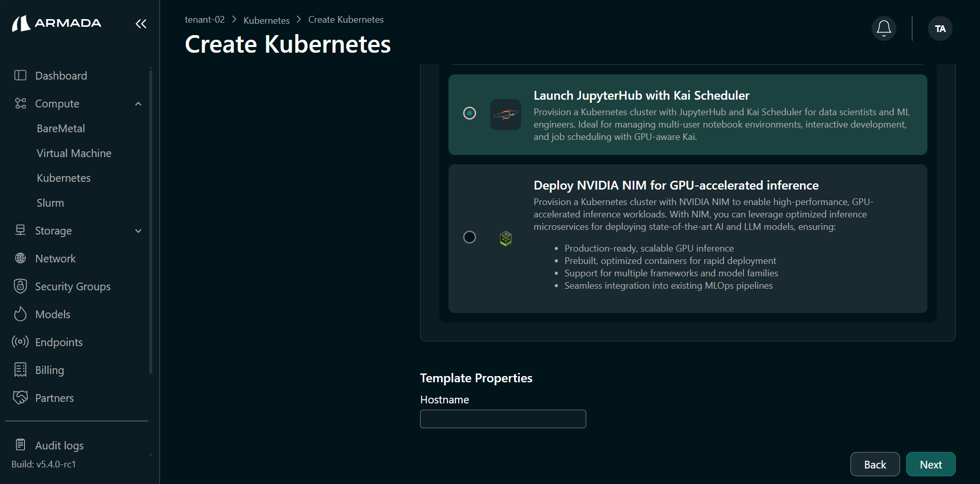The image size is (980, 484).
Task: Select the NVIDIA NIM radio button
Action: coord(470,237)
